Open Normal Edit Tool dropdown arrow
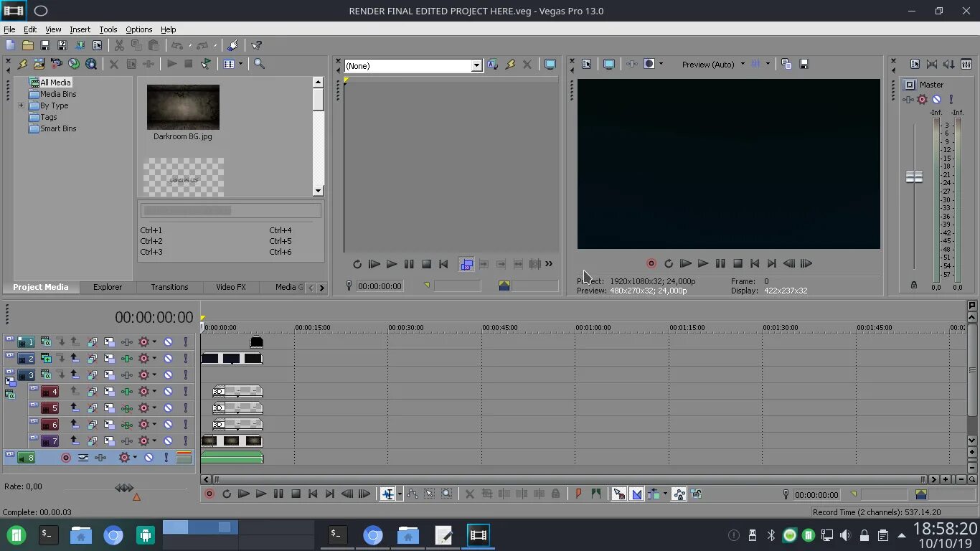The height and width of the screenshot is (551, 980). 400,494
